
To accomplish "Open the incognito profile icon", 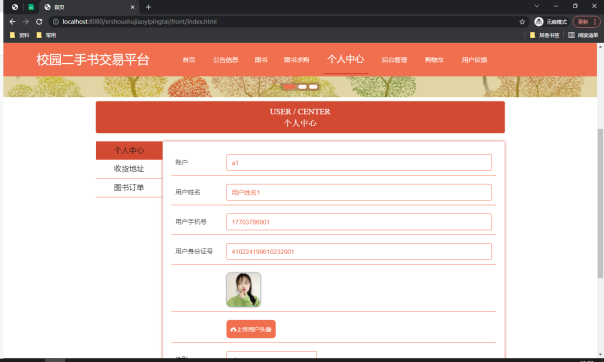I will [539, 22].
